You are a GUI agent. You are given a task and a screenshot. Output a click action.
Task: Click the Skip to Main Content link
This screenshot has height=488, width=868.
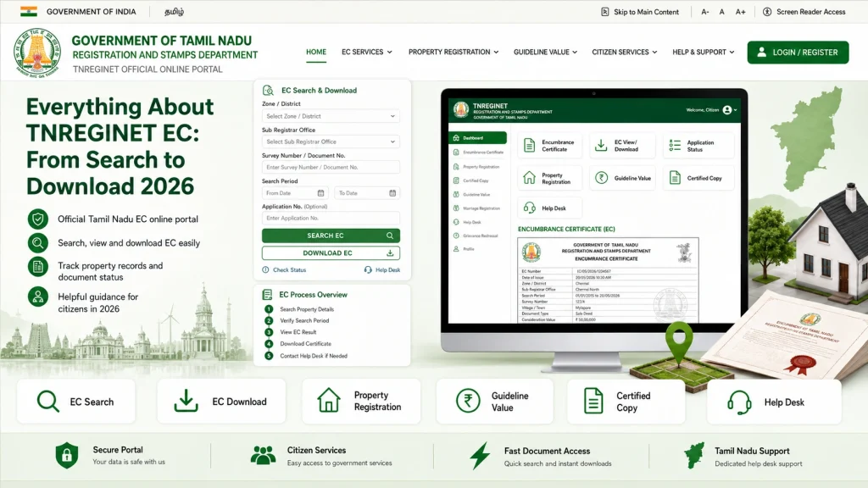(646, 12)
